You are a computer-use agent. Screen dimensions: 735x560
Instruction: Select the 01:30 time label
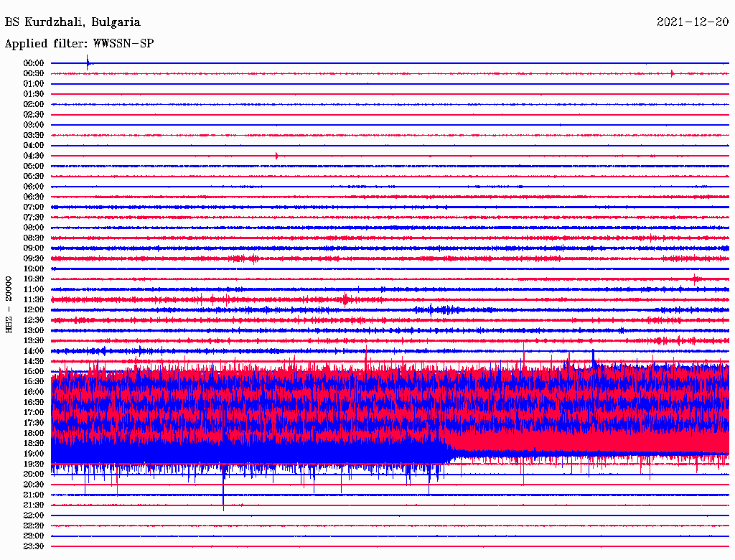coord(34,94)
